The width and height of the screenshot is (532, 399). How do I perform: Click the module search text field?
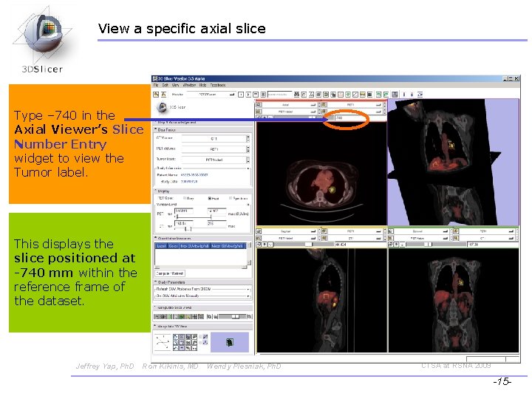tap(279, 95)
